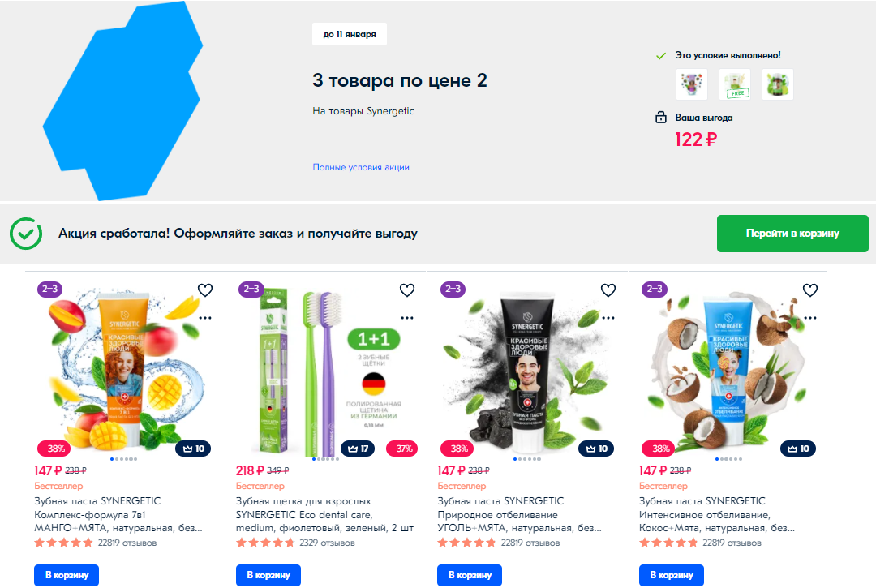
Task: Add Eco dental care toothbrush to cart
Action: pos(268,575)
